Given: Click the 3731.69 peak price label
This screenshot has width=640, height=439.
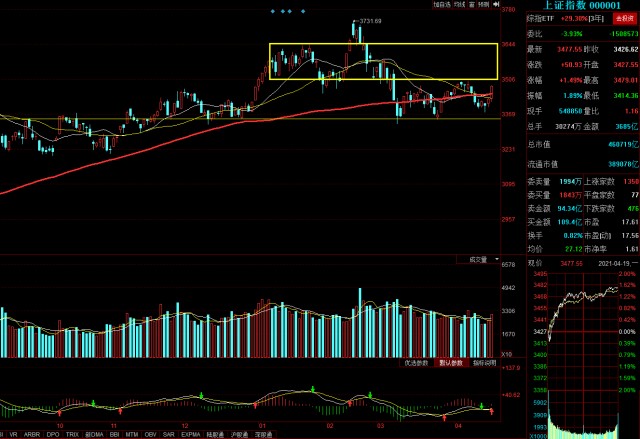Looking at the screenshot, I should [x=372, y=20].
